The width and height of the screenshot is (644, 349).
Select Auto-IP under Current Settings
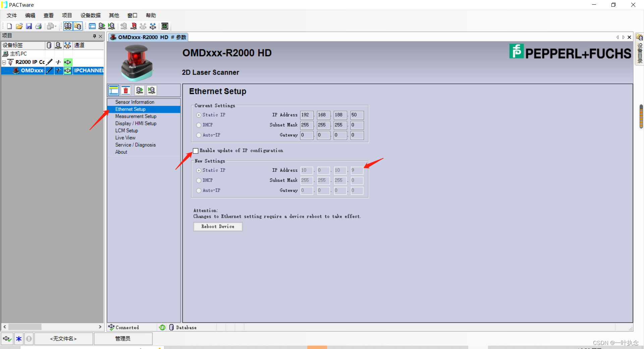coord(199,135)
